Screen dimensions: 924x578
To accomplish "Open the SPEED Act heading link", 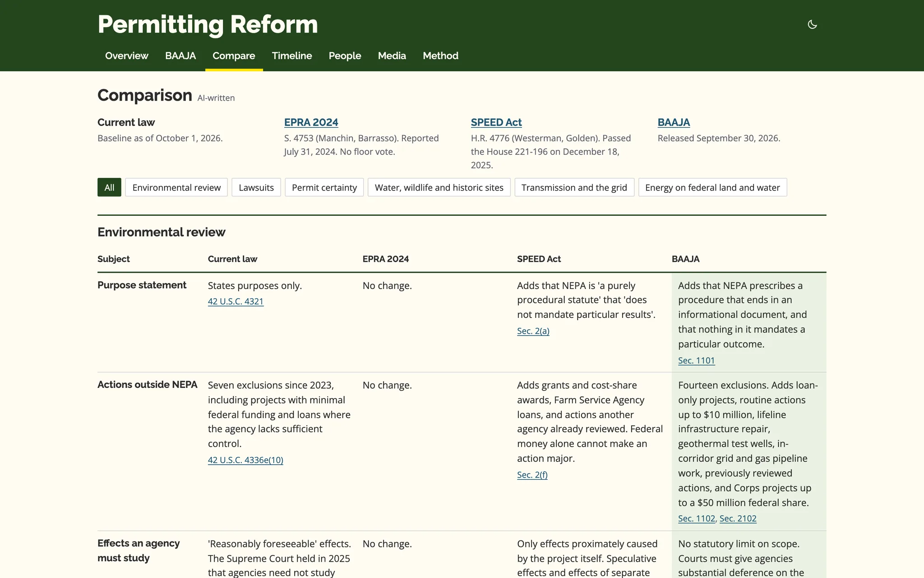I will point(496,122).
